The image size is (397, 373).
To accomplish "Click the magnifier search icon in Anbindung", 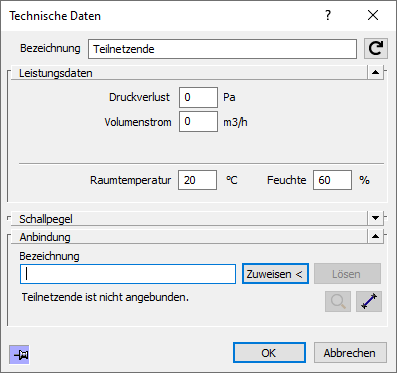I will (338, 302).
